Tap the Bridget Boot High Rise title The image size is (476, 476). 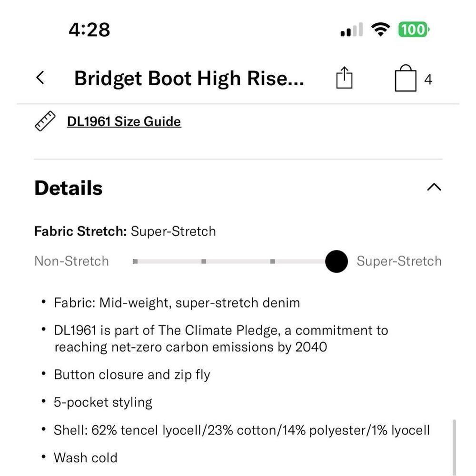tap(189, 78)
